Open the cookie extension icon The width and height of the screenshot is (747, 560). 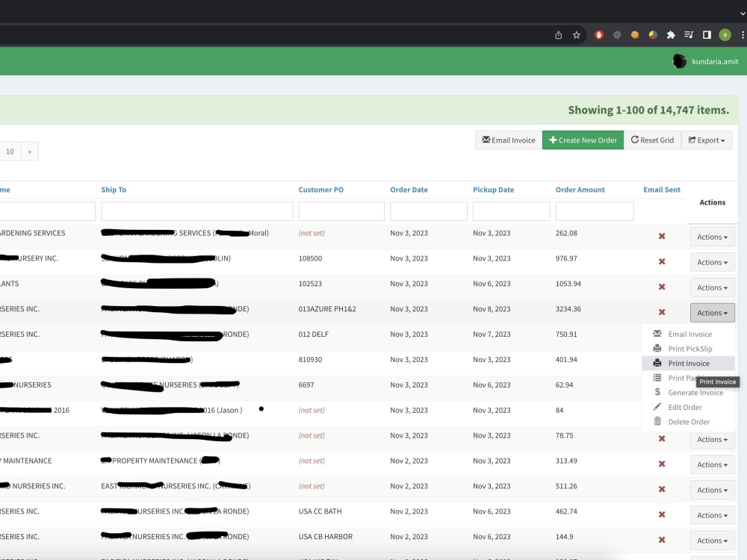pyautogui.click(x=635, y=35)
